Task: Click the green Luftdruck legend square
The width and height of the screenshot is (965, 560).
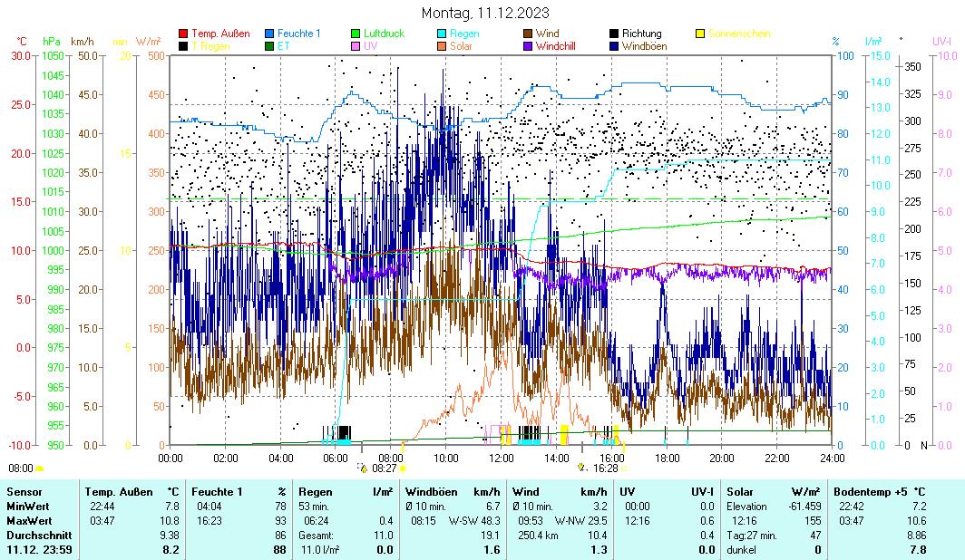Action: point(356,34)
